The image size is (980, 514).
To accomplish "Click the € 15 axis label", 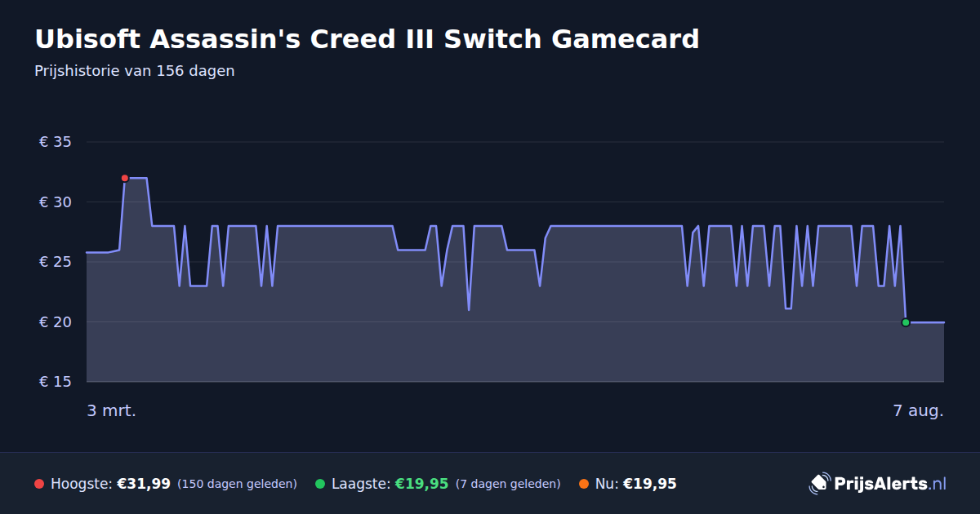I will [x=56, y=382].
